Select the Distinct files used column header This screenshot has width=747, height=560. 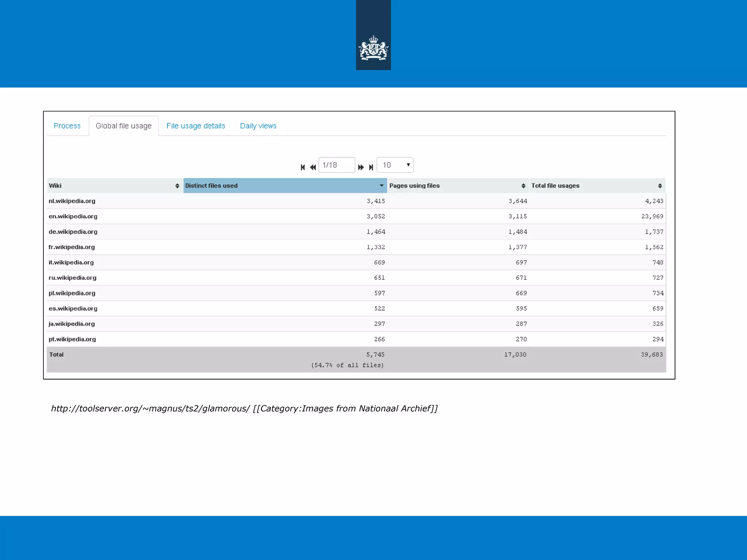tap(212, 186)
